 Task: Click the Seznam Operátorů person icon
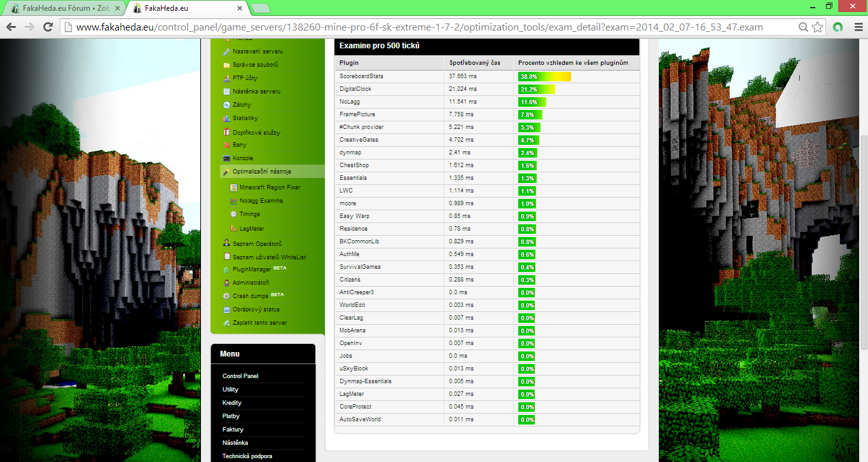(226, 243)
